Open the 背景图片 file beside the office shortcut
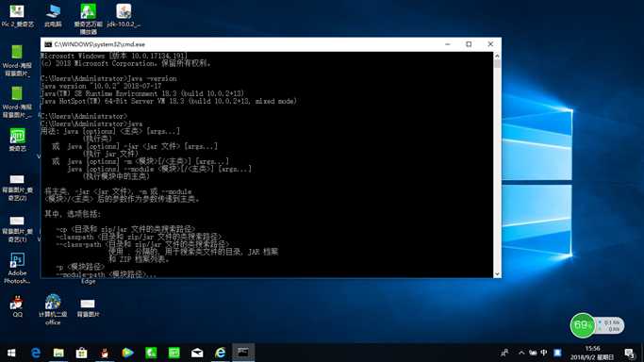This screenshot has height=362, width=644. [x=88, y=307]
